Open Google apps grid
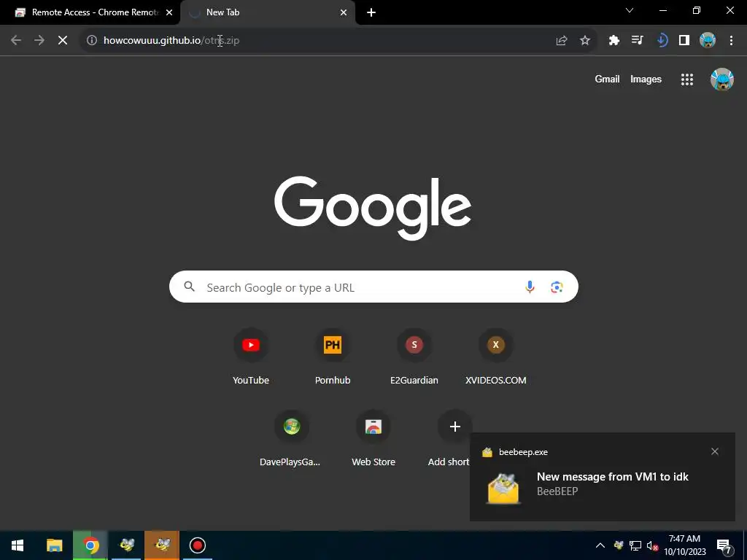The width and height of the screenshot is (747, 560). [x=687, y=79]
